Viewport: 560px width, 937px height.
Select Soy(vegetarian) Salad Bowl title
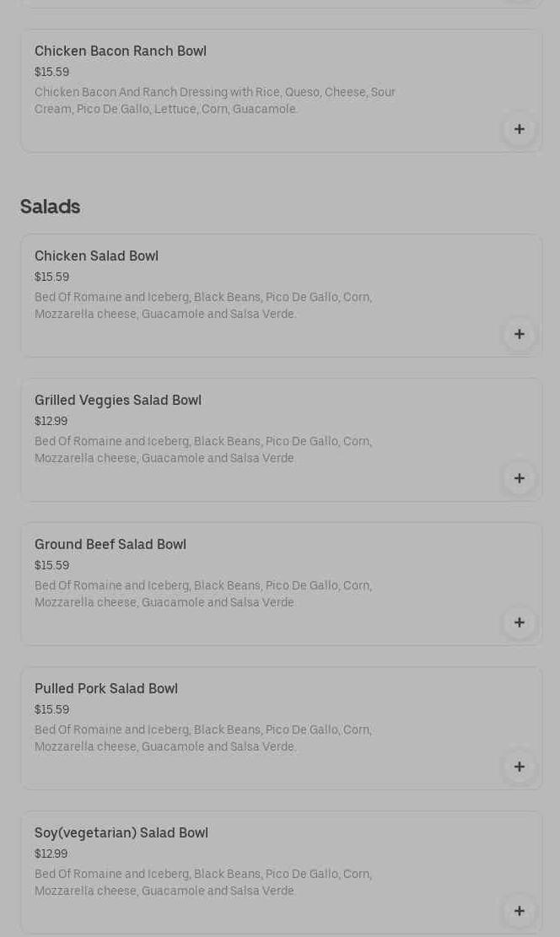coord(121,833)
